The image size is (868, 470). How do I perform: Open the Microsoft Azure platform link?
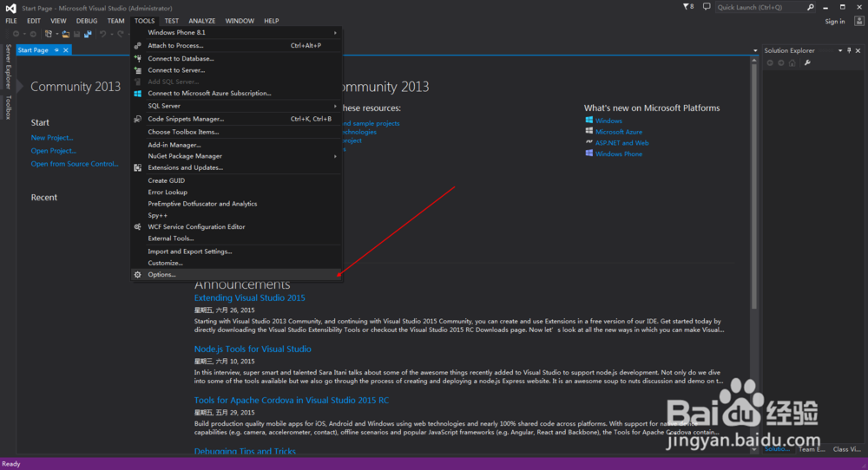[x=619, y=132]
